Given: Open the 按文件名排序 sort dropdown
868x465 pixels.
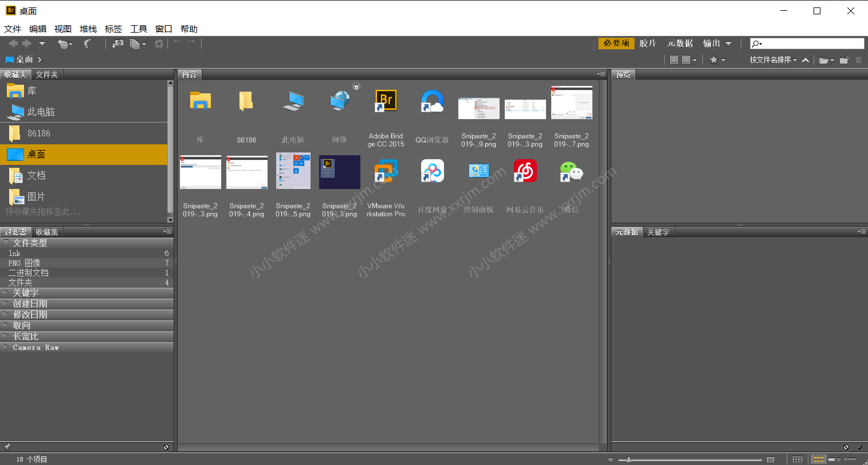Looking at the screenshot, I should point(773,60).
